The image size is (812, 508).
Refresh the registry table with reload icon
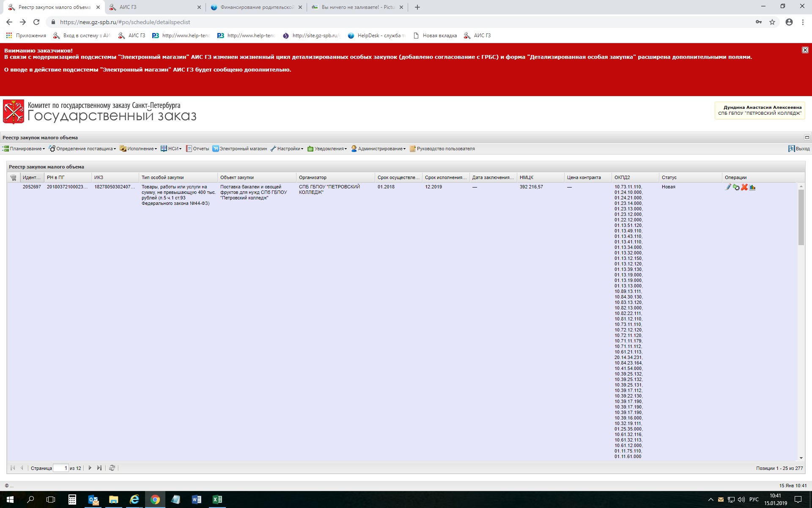point(112,468)
